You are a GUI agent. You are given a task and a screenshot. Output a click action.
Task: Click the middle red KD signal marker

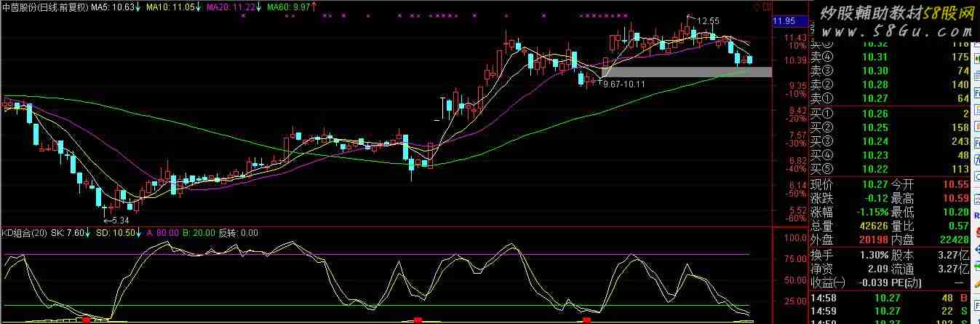click(418, 320)
